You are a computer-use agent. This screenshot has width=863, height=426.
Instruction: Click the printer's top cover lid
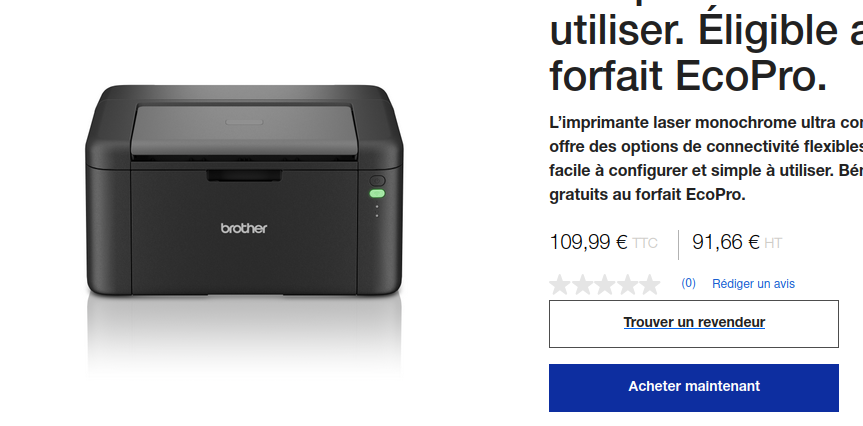[x=244, y=130]
